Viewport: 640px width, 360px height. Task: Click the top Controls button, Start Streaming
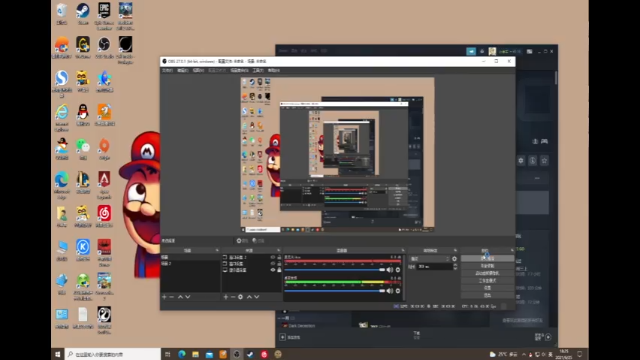[x=487, y=258]
